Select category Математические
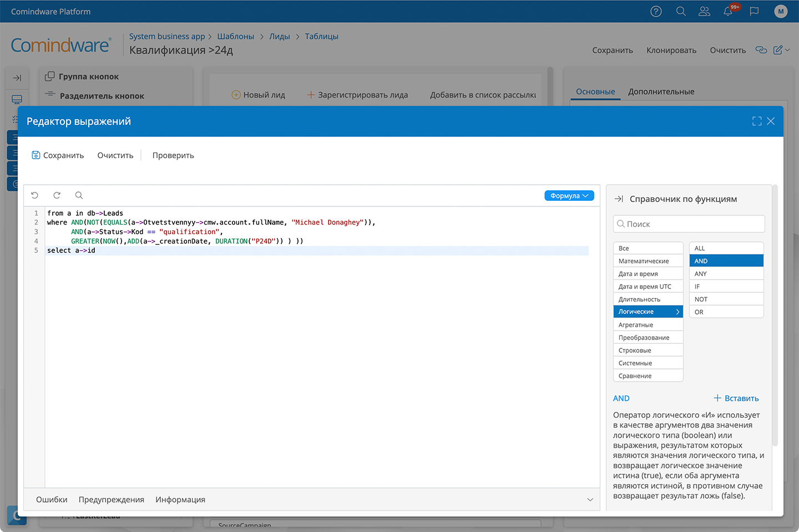Image resolution: width=799 pixels, height=532 pixels. 648,261
